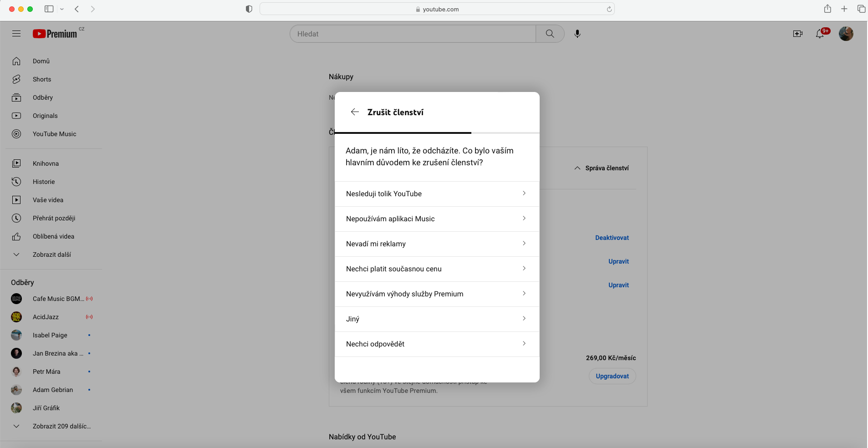The image size is (868, 448).
Task: Click the YouTube Premium logo
Action: tap(55, 34)
